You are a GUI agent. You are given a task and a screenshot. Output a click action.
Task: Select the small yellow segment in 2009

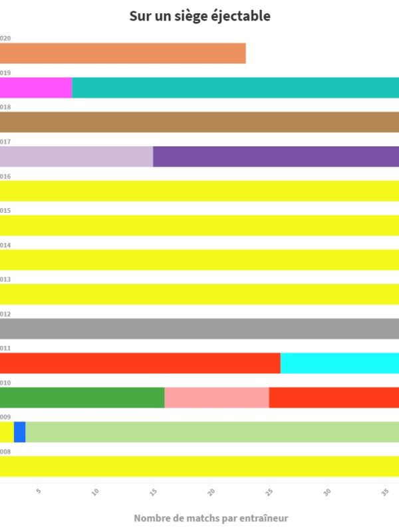pyautogui.click(x=7, y=432)
